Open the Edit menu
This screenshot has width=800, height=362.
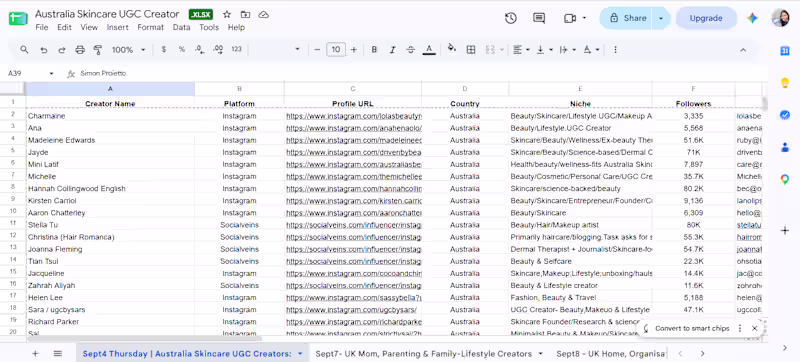[x=64, y=28]
